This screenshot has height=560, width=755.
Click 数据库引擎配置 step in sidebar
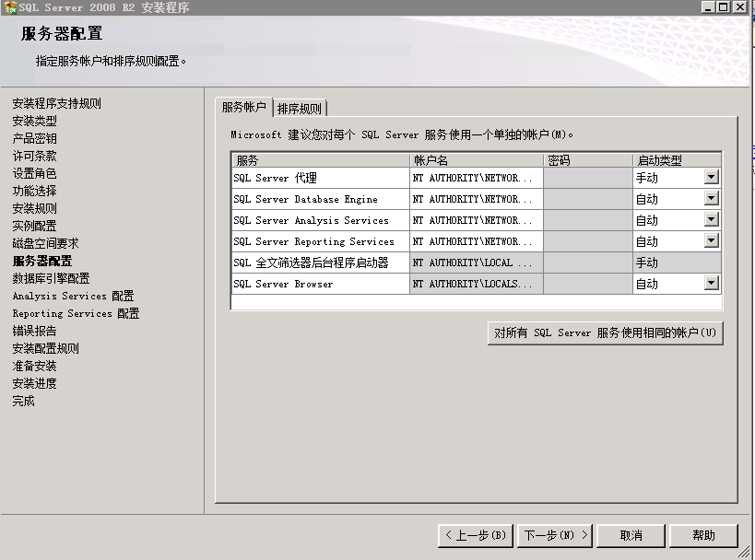coord(51,278)
